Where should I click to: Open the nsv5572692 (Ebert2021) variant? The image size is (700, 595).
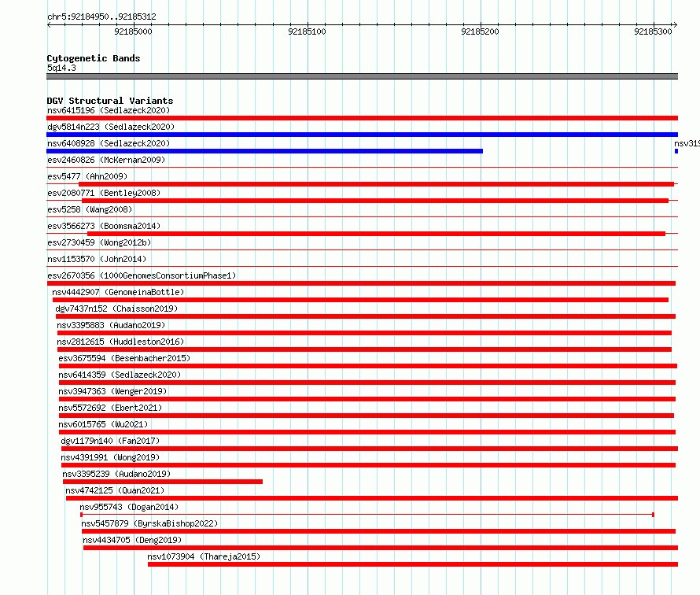point(110,408)
